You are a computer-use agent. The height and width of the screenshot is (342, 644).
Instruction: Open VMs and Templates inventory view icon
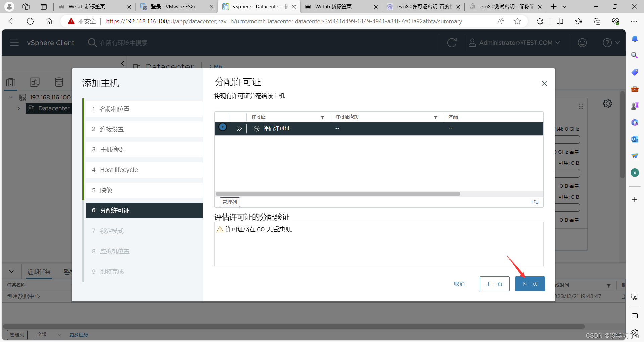tap(35, 82)
